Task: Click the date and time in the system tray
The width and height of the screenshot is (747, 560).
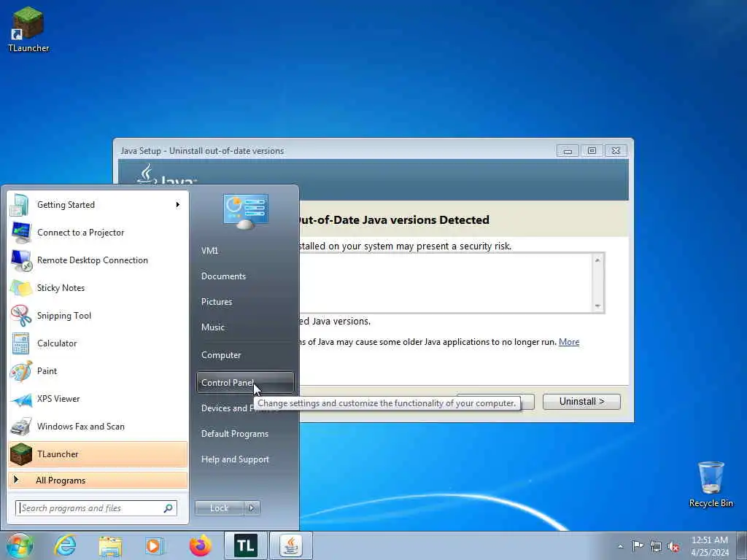Action: tap(710, 546)
